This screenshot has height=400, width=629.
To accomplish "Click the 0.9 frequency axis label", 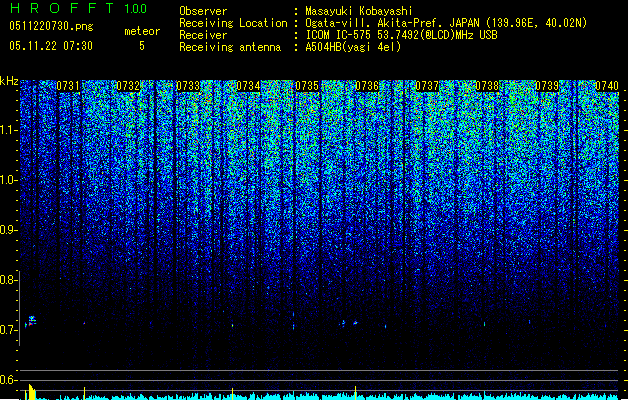I will click(x=9, y=230).
